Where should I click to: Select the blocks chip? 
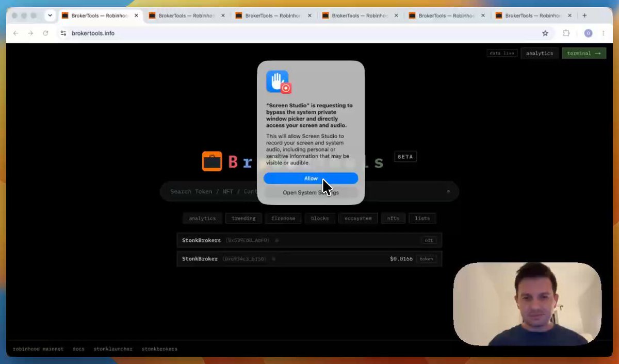[320, 218]
